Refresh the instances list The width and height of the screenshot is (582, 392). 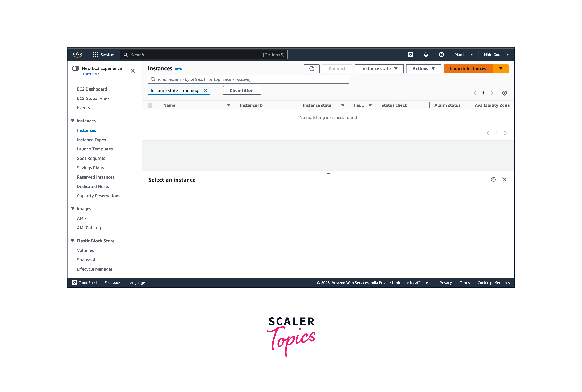(x=312, y=68)
